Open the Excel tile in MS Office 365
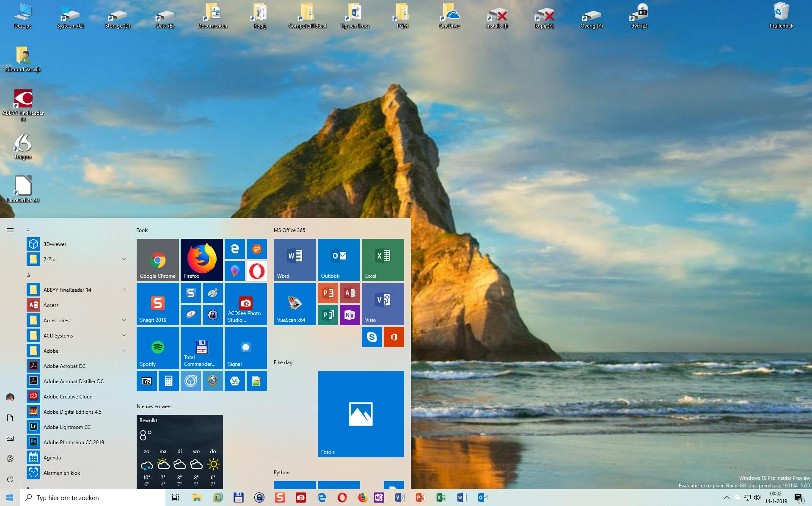The height and width of the screenshot is (506, 812). pos(383,260)
